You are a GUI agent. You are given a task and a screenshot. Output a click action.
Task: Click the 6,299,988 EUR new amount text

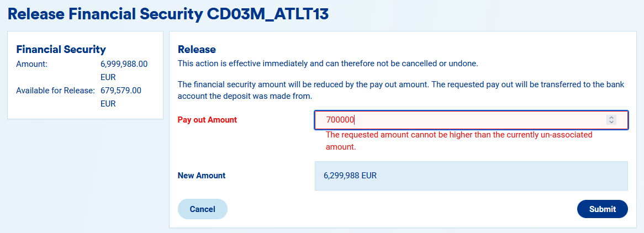[350, 176]
